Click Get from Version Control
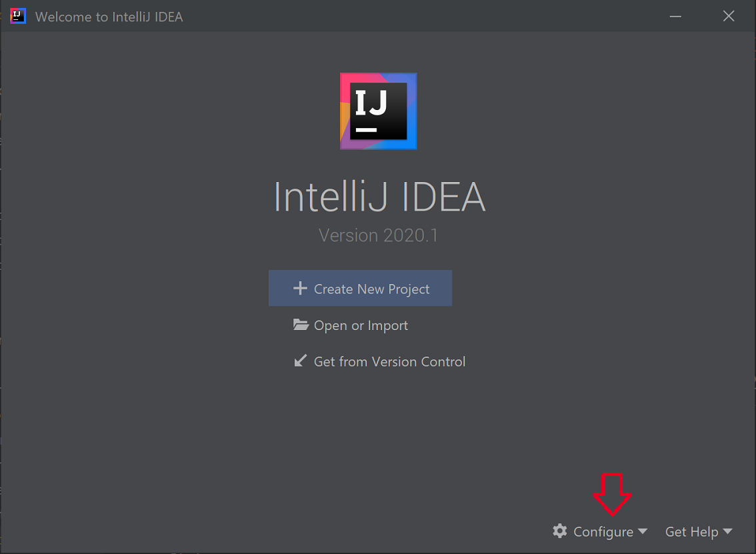Screen dimensions: 756x554 389,361
